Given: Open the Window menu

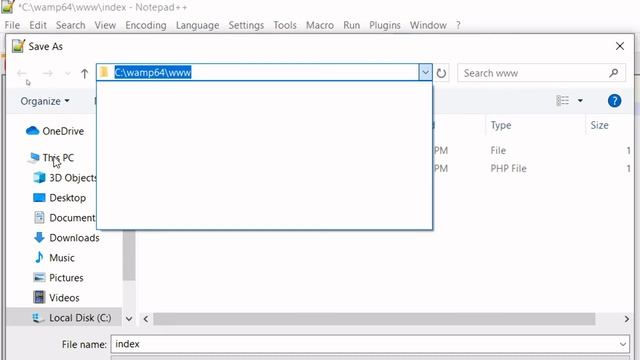Looking at the screenshot, I should (428, 25).
